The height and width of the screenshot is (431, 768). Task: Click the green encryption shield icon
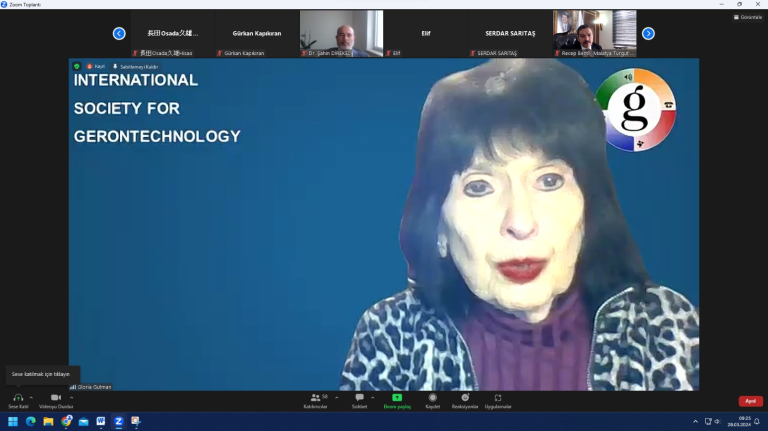(77, 66)
